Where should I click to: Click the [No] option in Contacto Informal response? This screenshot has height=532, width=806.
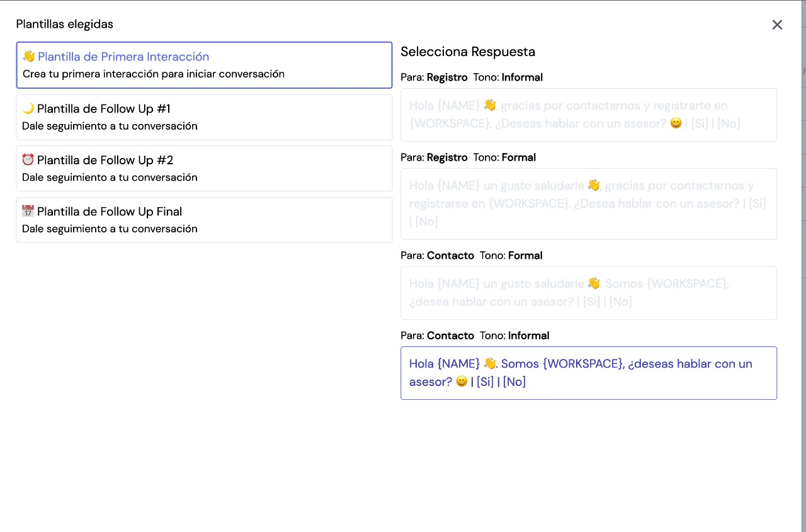coord(514,382)
